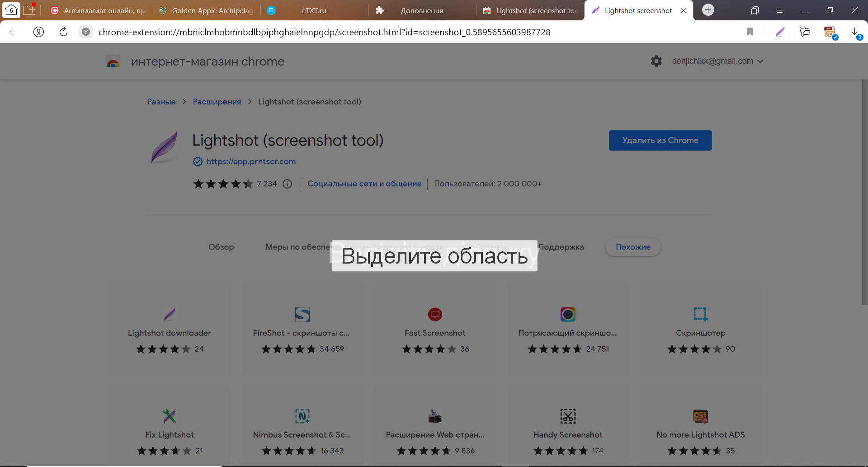Open the Разные breadcrumb link
868x467 pixels.
point(161,102)
